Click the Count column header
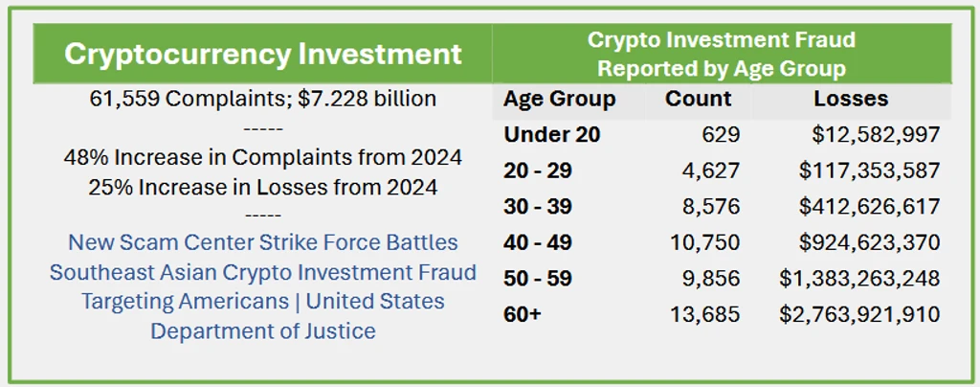Image resolution: width=980 pixels, height=387 pixels. pos(698,99)
